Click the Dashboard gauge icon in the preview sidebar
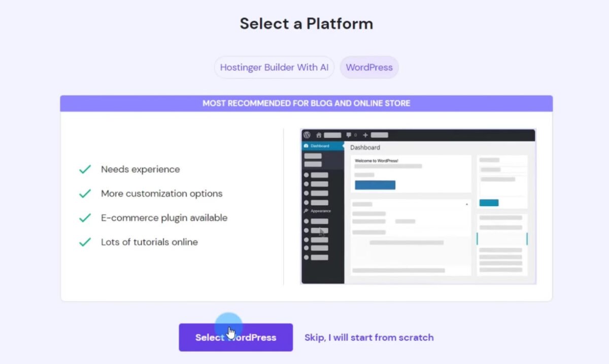The height and width of the screenshot is (364, 609). pyautogui.click(x=306, y=146)
